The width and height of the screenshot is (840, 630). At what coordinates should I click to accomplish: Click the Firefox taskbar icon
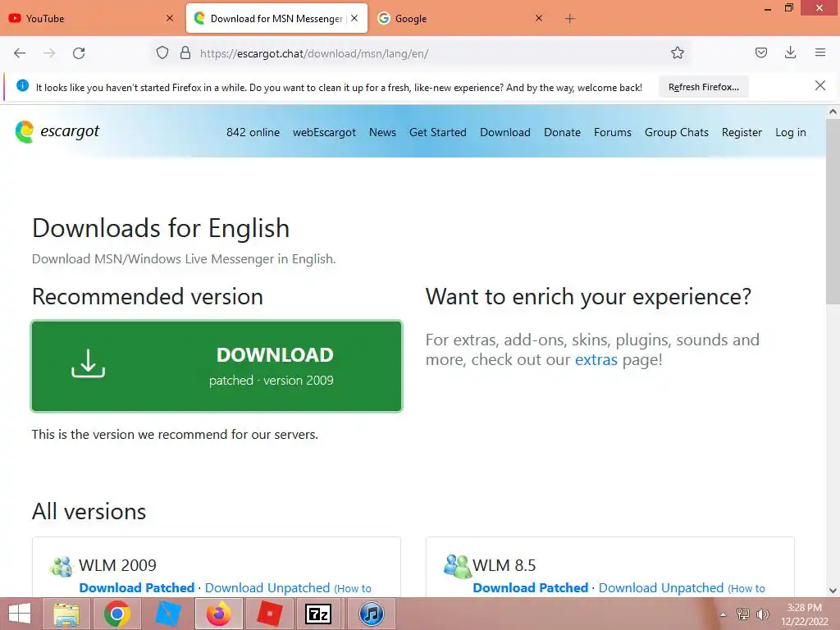219,614
